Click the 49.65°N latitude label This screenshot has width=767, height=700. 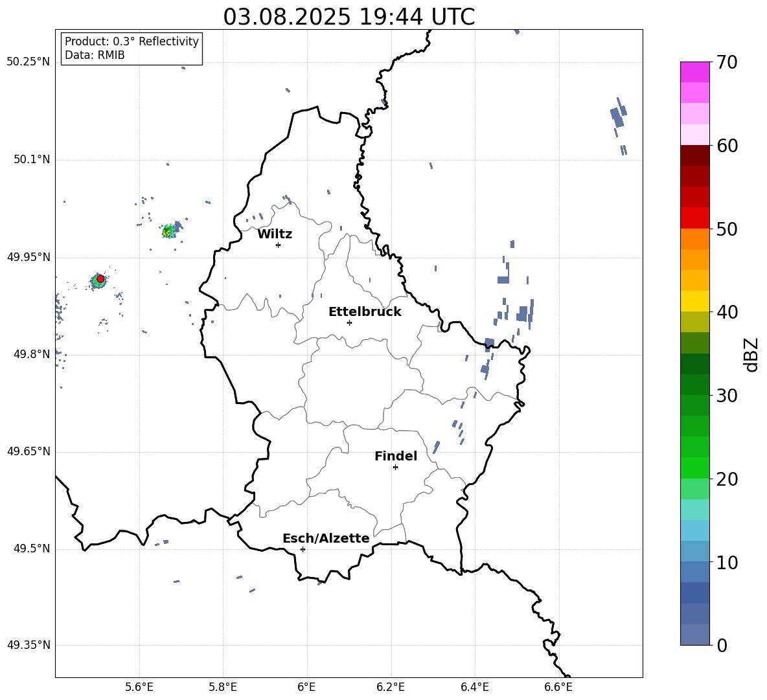(x=29, y=451)
